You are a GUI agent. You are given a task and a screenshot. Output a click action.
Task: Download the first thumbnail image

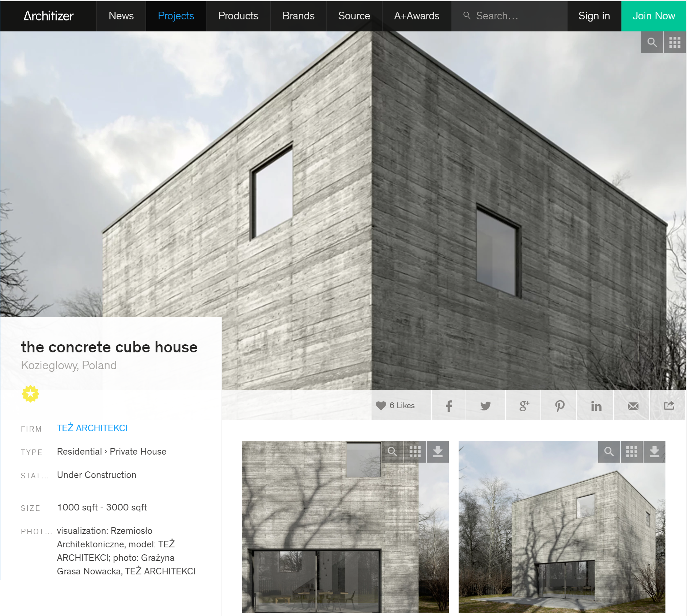click(437, 452)
